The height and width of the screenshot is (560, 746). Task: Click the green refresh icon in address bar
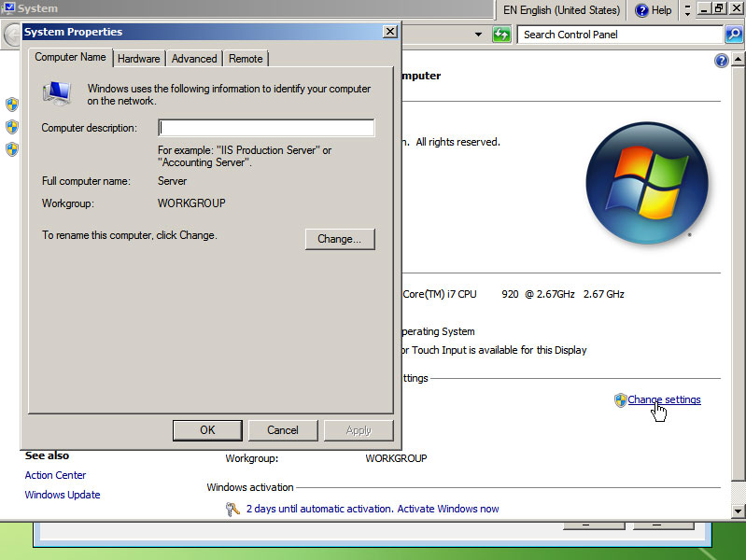[501, 35]
